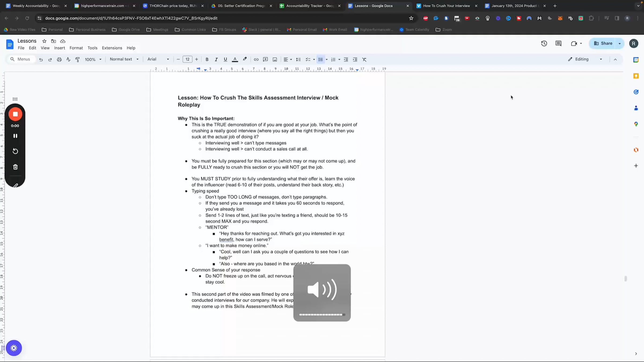Click the Share button
This screenshot has height=362, width=644.
pos(603,43)
